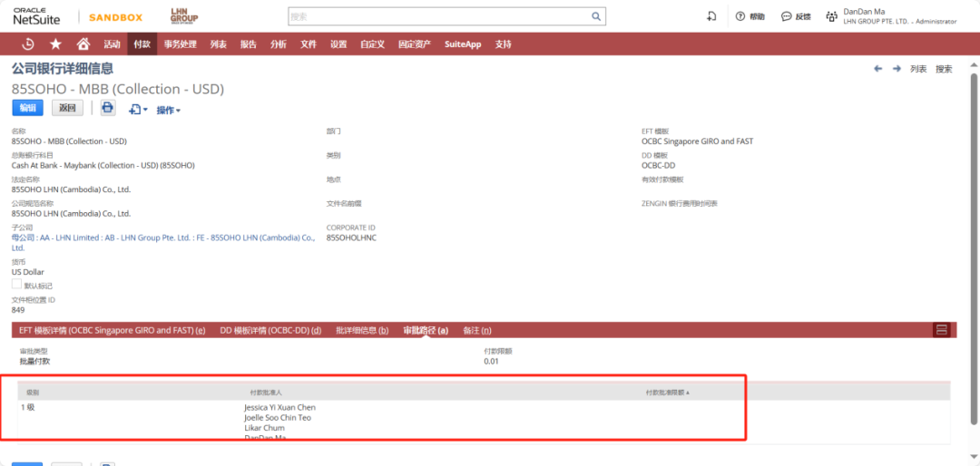
Task: Switch to EFT 模板详情 tab
Action: pyautogui.click(x=113, y=330)
